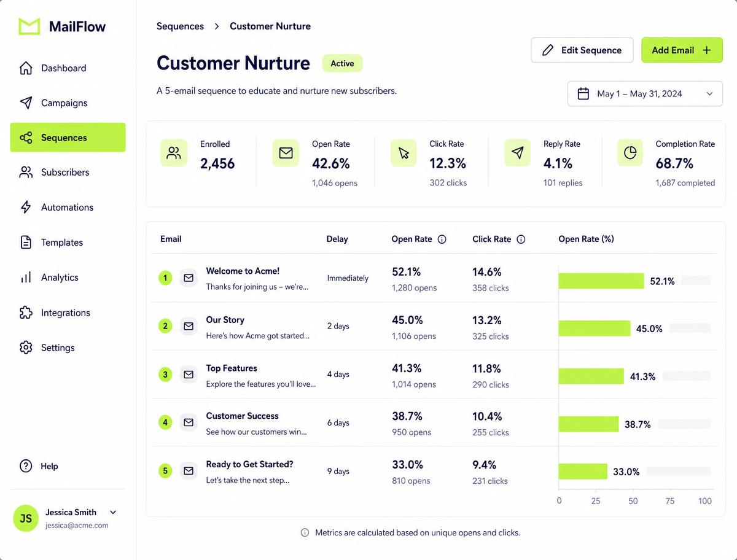Click the Completion Rate pie chart icon
The height and width of the screenshot is (560, 737).
(x=630, y=154)
